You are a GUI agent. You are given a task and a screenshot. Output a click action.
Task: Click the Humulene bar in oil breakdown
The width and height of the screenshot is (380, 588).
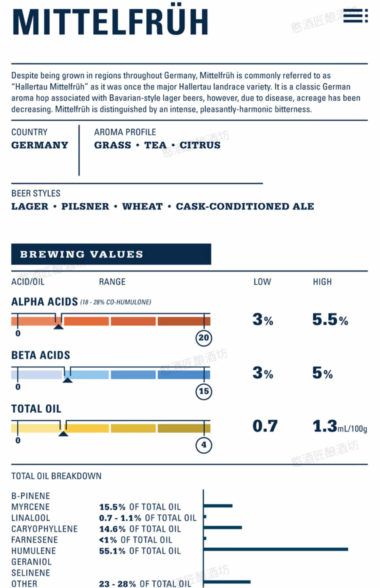(x=276, y=549)
